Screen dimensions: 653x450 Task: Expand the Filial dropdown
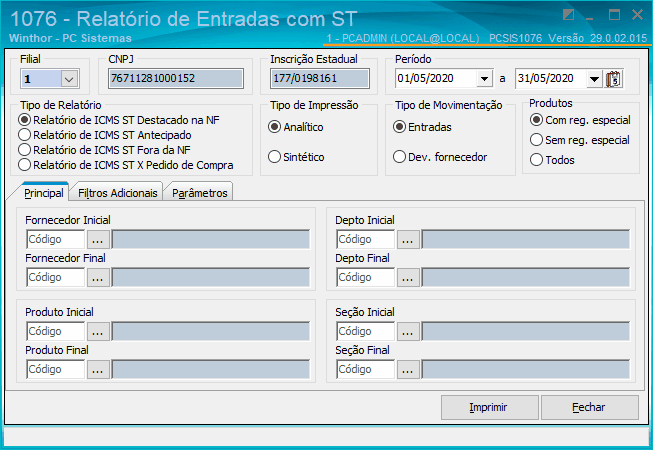69,79
